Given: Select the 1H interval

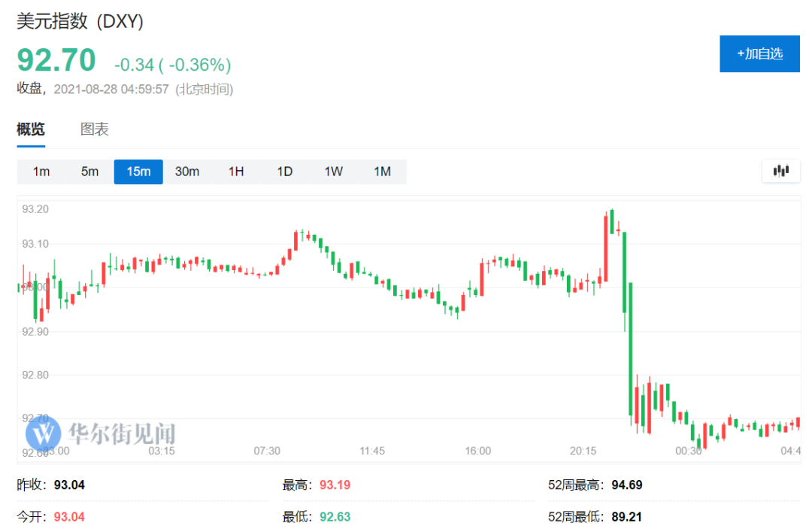Looking at the screenshot, I should [236, 172].
